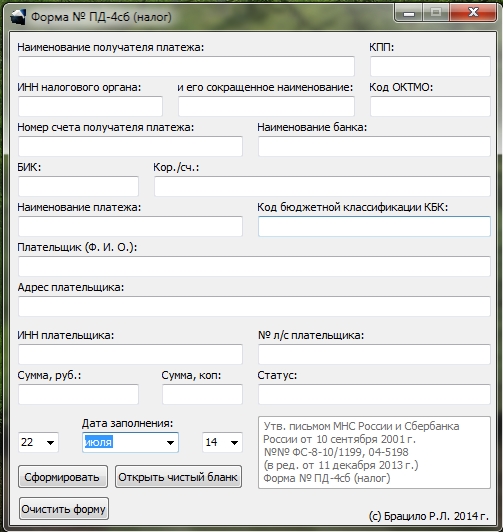Click the Кор./сч. input field
Viewport: 503px width, 532px height.
[322, 186]
